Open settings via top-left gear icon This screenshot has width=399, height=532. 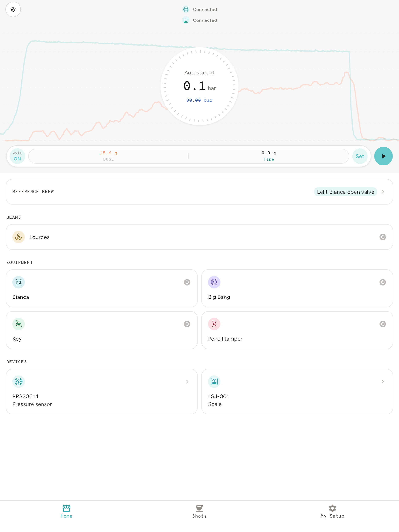(13, 9)
